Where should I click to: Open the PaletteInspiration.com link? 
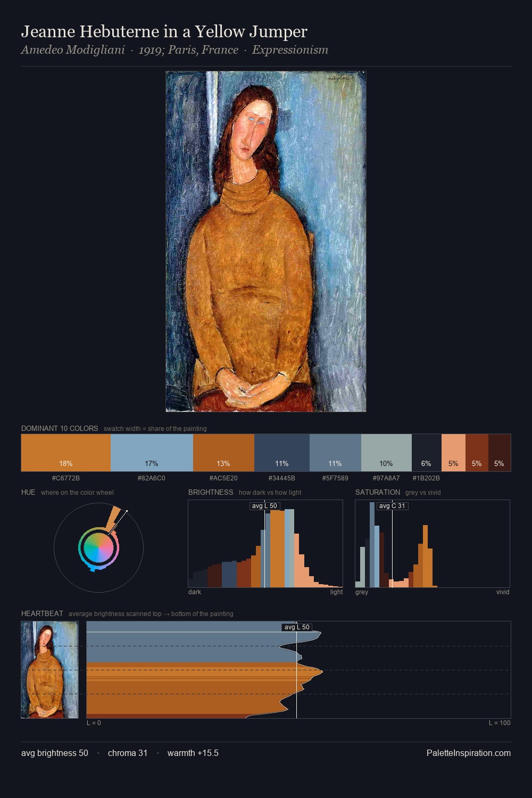(x=469, y=753)
